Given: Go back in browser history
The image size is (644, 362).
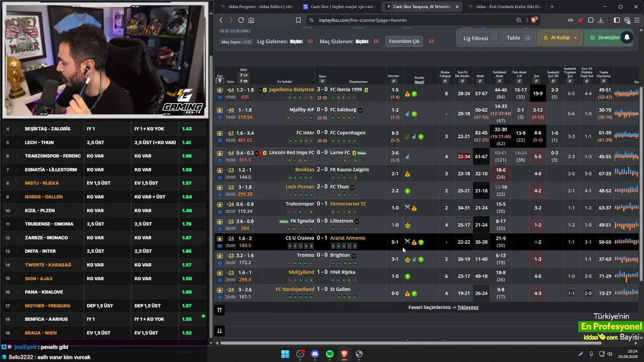Looking at the screenshot, I should coord(221,20).
